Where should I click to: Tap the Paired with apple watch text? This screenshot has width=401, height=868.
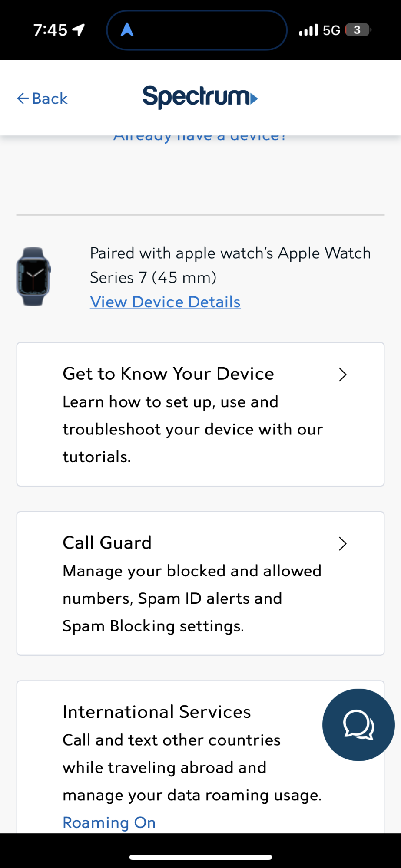pyautogui.click(x=230, y=265)
